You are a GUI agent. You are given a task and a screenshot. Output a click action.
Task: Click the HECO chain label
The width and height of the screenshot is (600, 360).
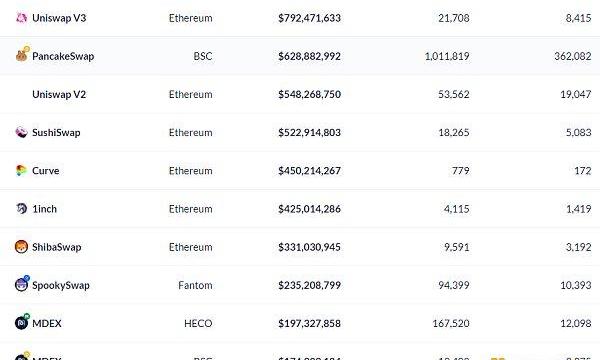[x=198, y=324]
